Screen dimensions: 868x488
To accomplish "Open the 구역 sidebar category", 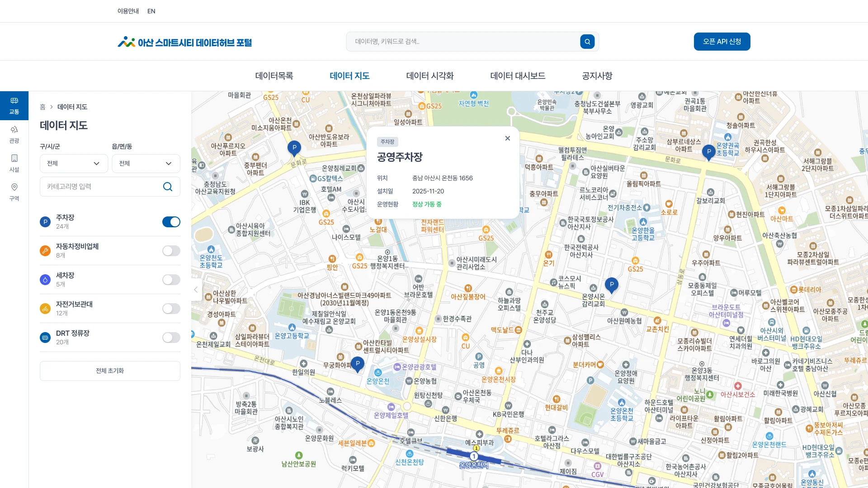I will tap(14, 192).
